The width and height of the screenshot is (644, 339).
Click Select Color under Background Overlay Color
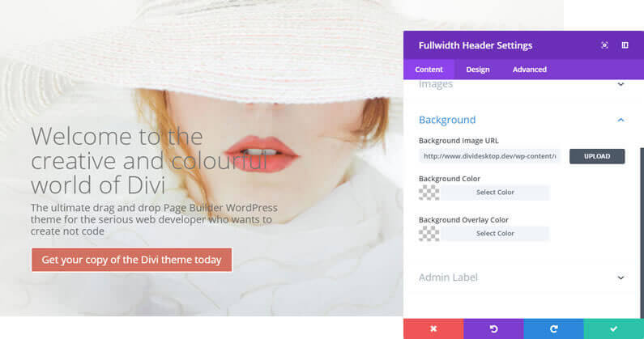pos(495,234)
